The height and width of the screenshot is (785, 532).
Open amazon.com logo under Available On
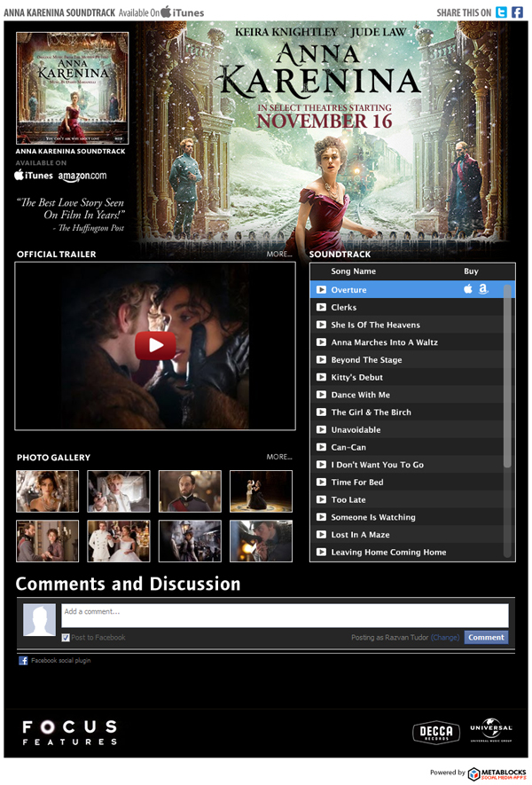(x=82, y=176)
